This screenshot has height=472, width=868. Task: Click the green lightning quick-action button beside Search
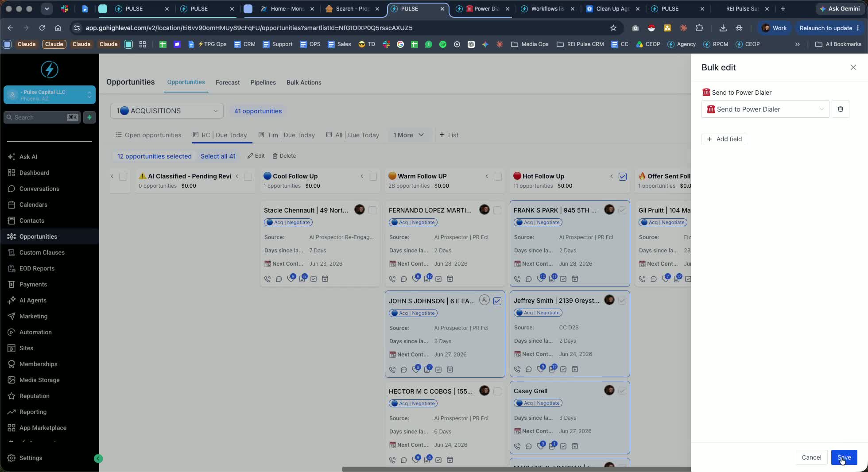pos(89,117)
